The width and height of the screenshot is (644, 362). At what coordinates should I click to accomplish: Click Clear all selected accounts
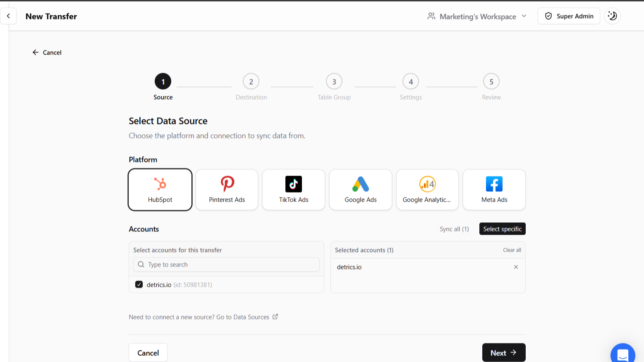pos(512,250)
